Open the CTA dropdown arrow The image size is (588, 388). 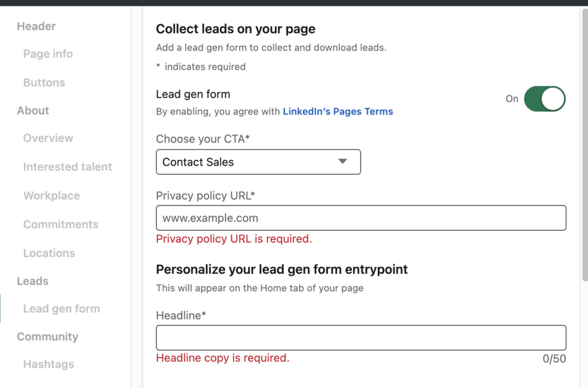[343, 162]
